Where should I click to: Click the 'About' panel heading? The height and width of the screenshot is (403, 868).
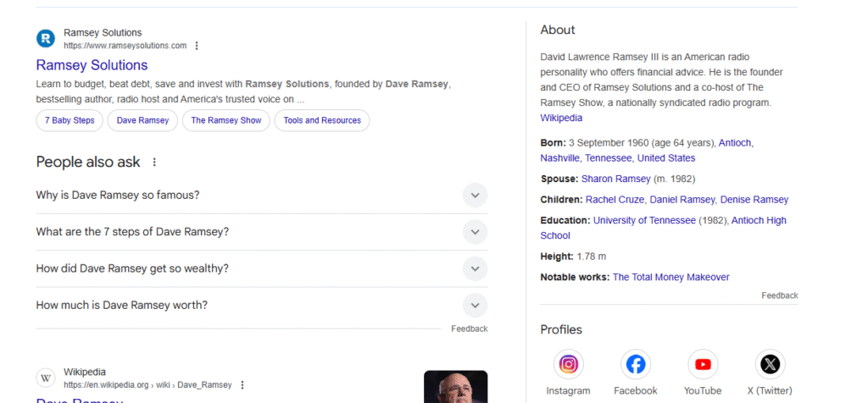click(x=558, y=30)
